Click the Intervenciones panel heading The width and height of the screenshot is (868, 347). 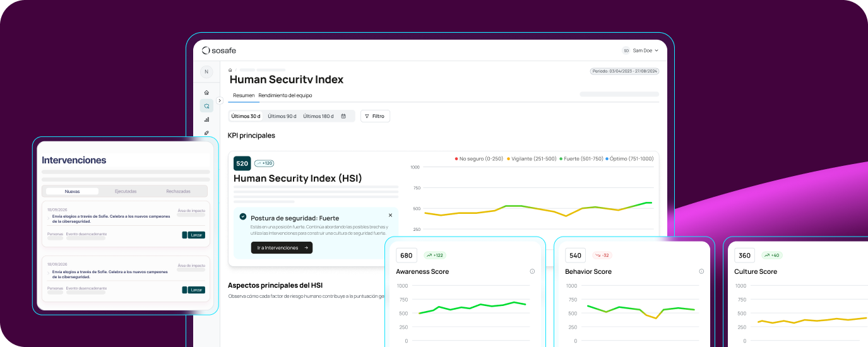(74, 160)
